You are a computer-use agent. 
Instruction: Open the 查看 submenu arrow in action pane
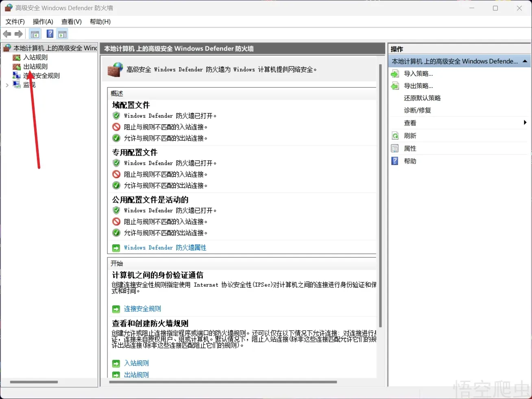click(524, 123)
